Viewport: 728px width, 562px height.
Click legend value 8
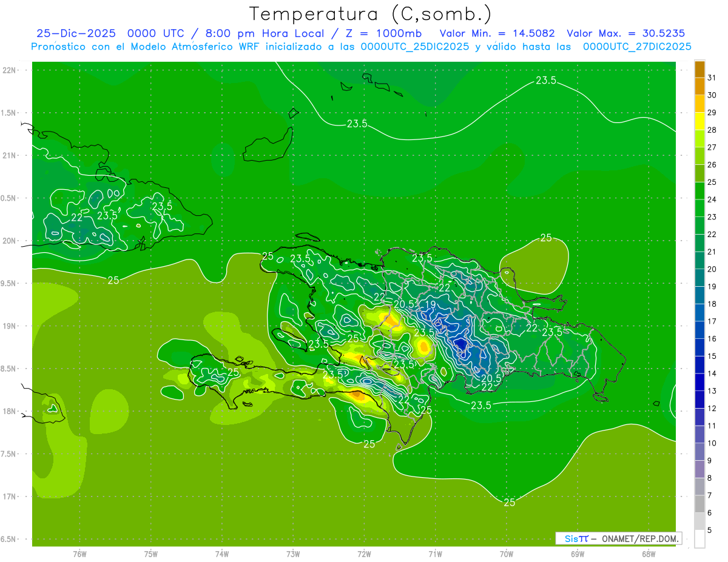(709, 478)
